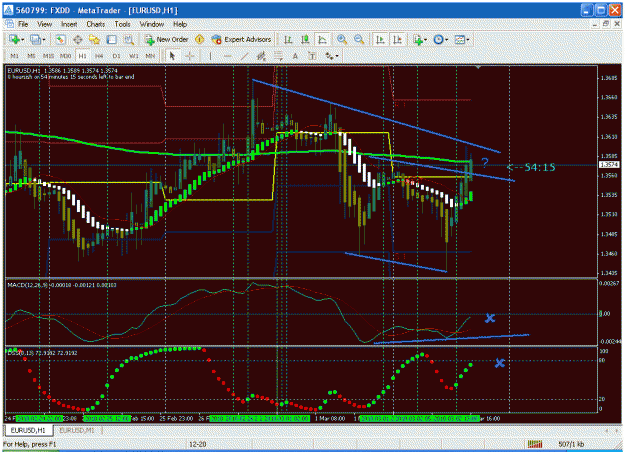Zoom out of the chart
625x452 pixels.
pyautogui.click(x=359, y=39)
